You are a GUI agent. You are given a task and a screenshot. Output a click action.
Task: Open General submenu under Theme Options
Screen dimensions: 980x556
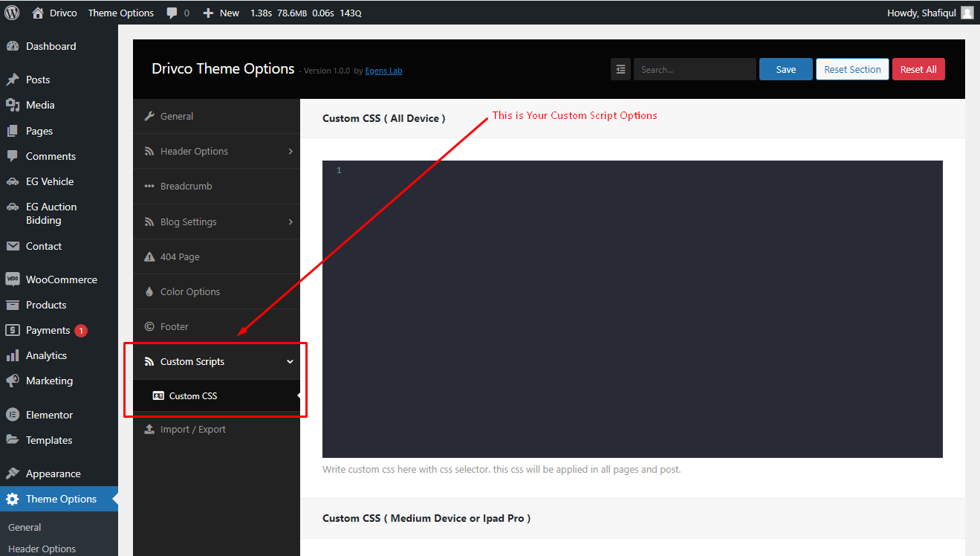(x=25, y=527)
